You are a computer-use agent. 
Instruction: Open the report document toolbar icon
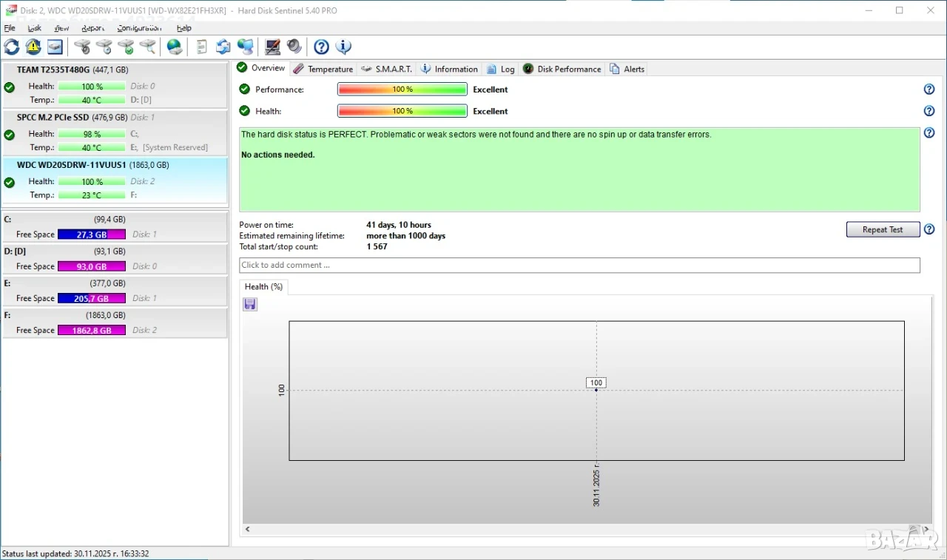click(x=201, y=47)
